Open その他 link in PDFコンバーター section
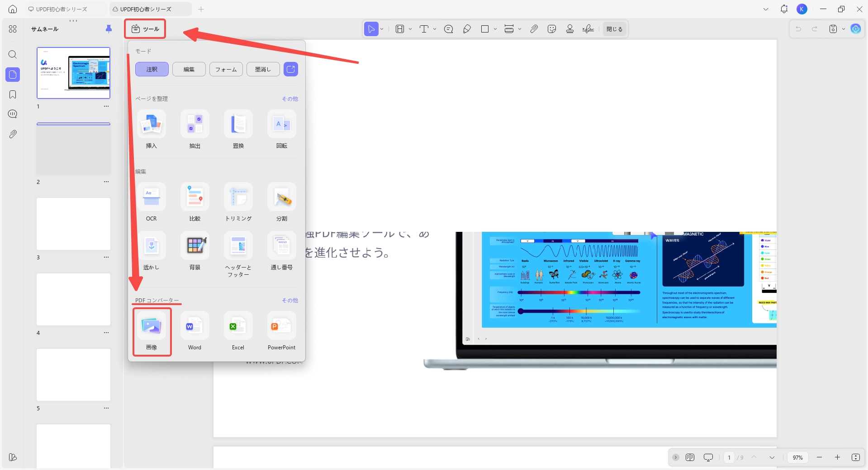 pyautogui.click(x=290, y=300)
